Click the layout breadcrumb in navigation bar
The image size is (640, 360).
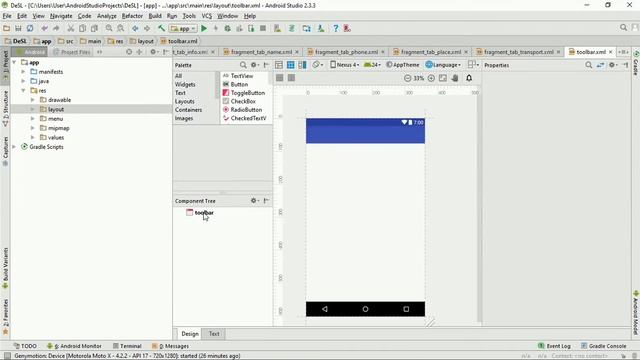click(x=142, y=41)
